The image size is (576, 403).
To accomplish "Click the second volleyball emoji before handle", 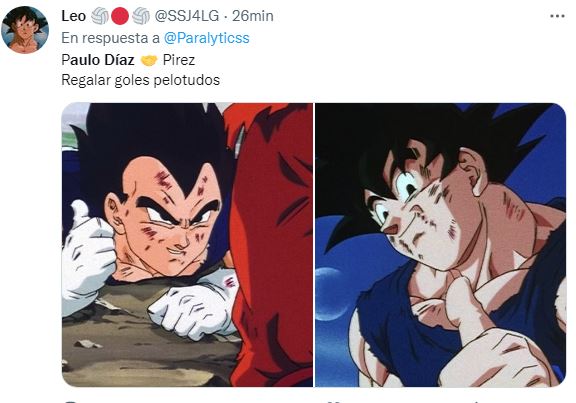I will 141,16.
